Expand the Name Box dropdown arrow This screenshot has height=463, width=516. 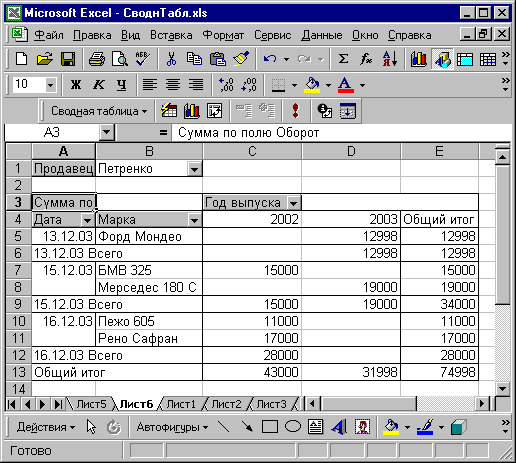pyautogui.click(x=107, y=132)
